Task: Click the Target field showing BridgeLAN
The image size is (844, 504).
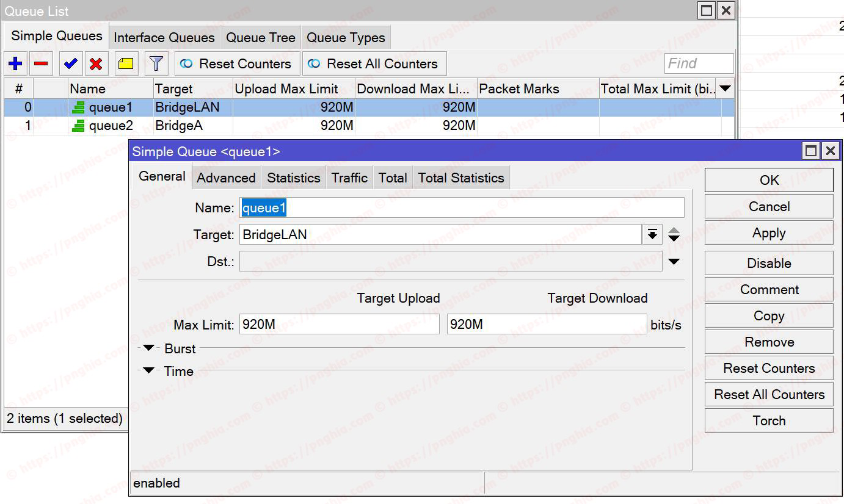Action: [x=440, y=234]
